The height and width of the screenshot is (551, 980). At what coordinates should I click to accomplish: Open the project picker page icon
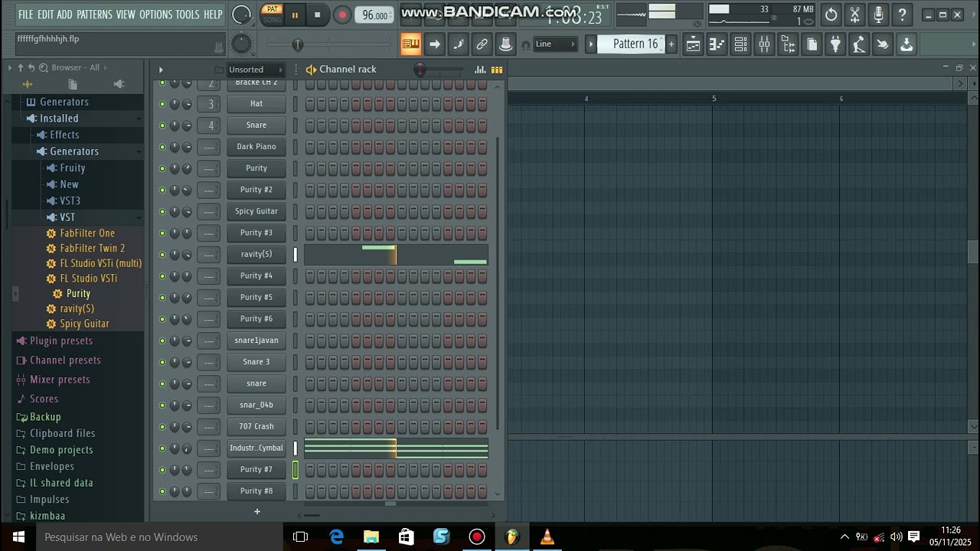pyautogui.click(x=812, y=44)
